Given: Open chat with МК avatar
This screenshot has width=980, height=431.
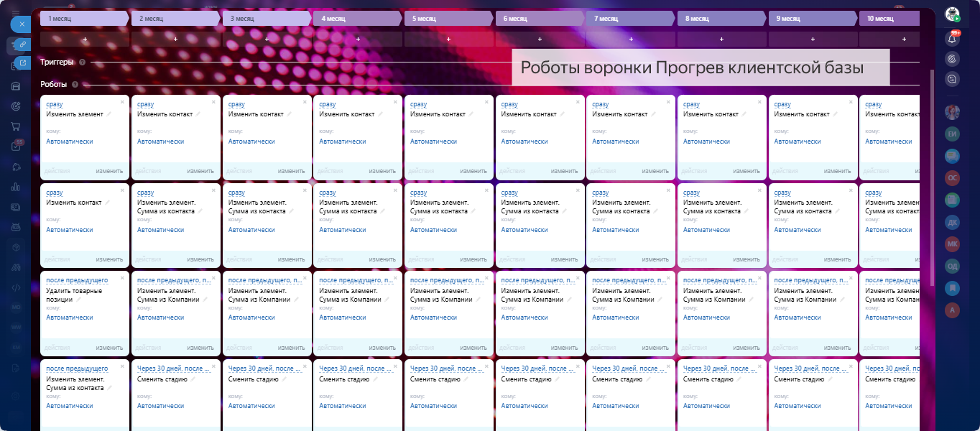Looking at the screenshot, I should tap(953, 244).
